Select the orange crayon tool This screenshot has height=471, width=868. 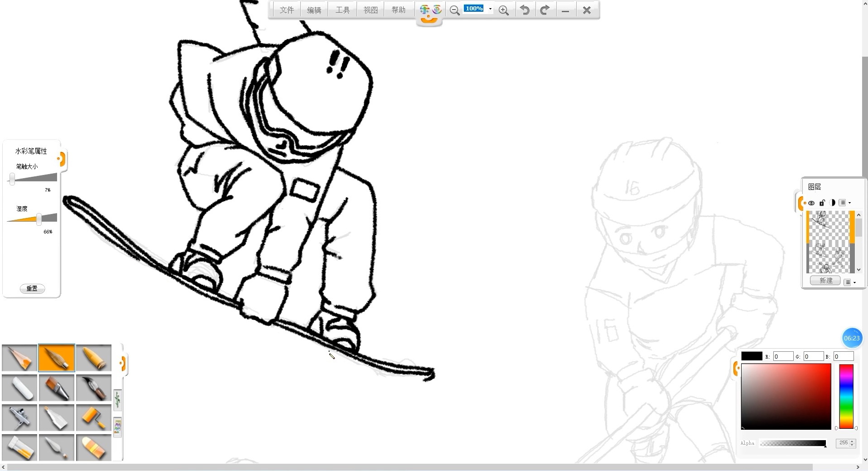93,358
